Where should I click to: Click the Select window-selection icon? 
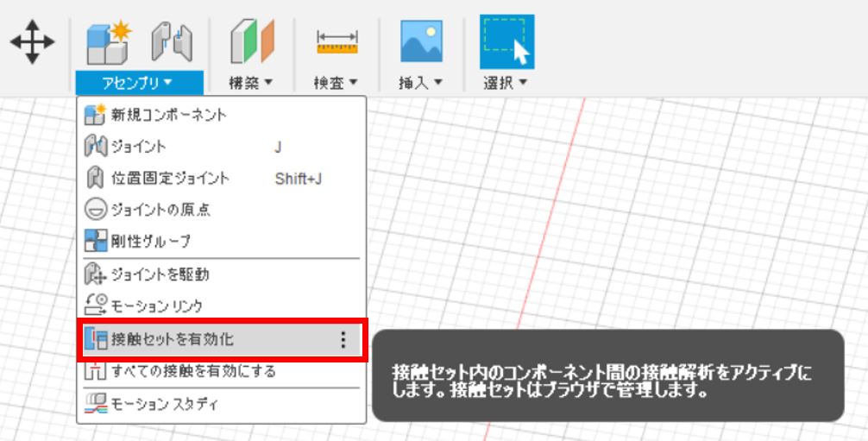506,42
